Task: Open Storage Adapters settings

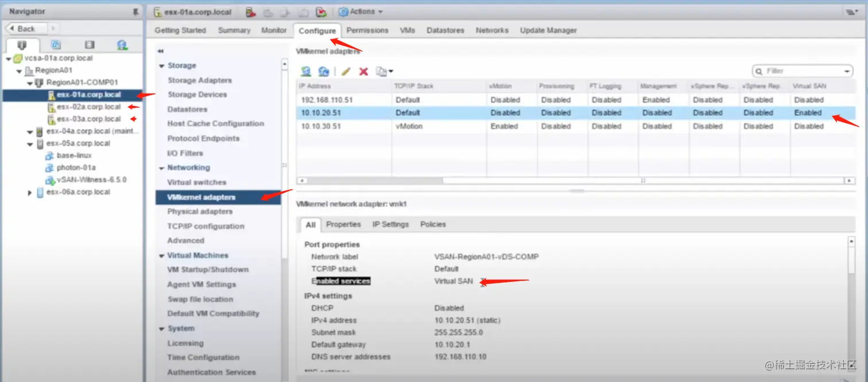Action: 200,80
